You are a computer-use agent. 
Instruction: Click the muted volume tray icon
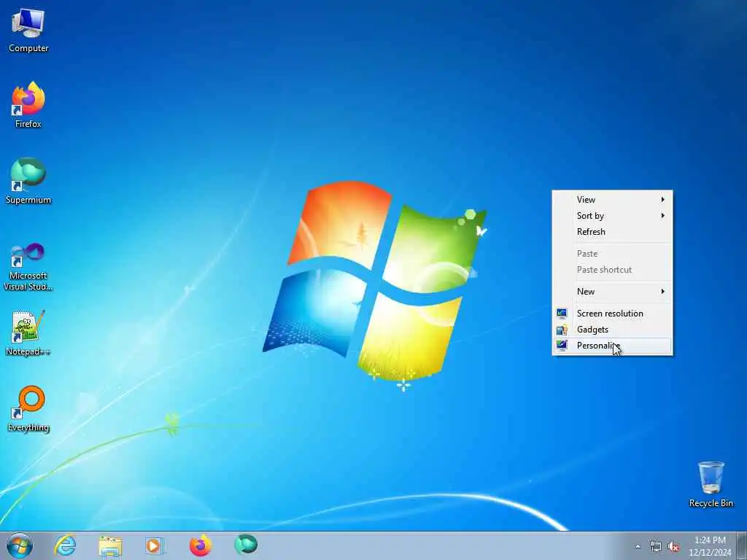[673, 547]
